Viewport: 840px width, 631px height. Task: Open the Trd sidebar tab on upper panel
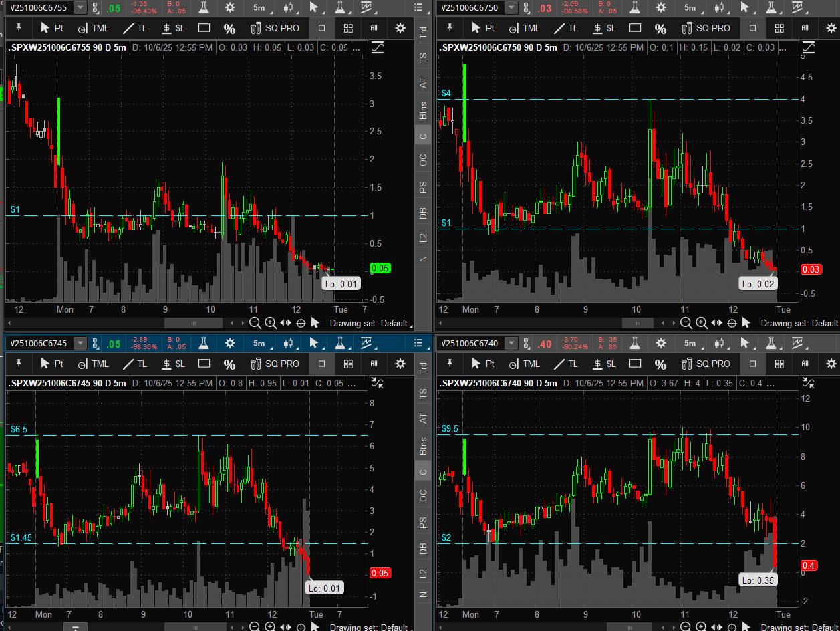click(x=422, y=32)
